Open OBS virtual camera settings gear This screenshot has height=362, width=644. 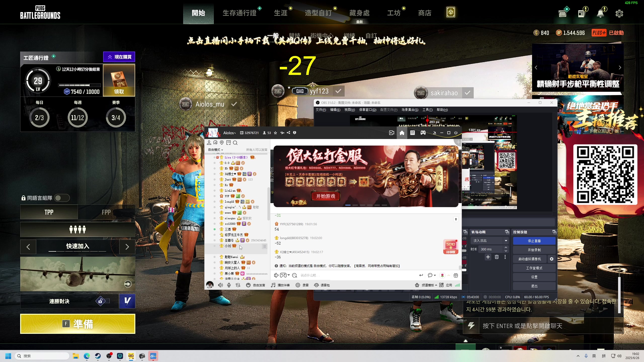tap(552, 259)
